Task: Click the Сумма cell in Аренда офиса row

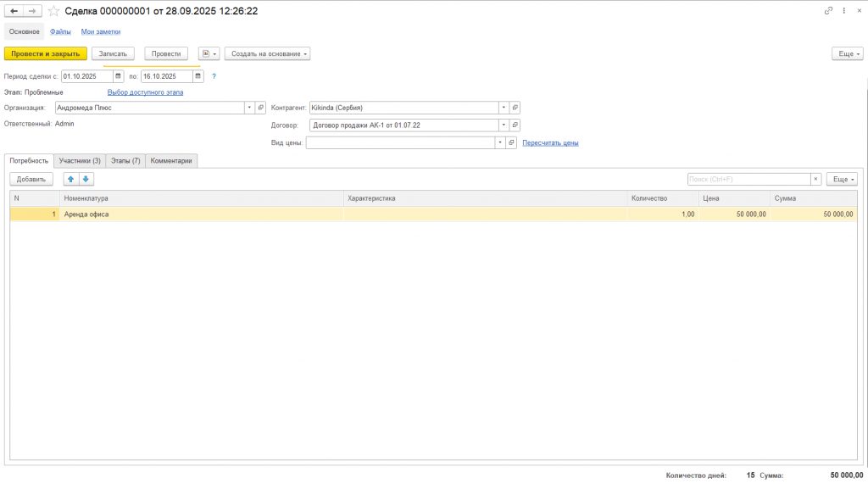Action: (x=813, y=214)
